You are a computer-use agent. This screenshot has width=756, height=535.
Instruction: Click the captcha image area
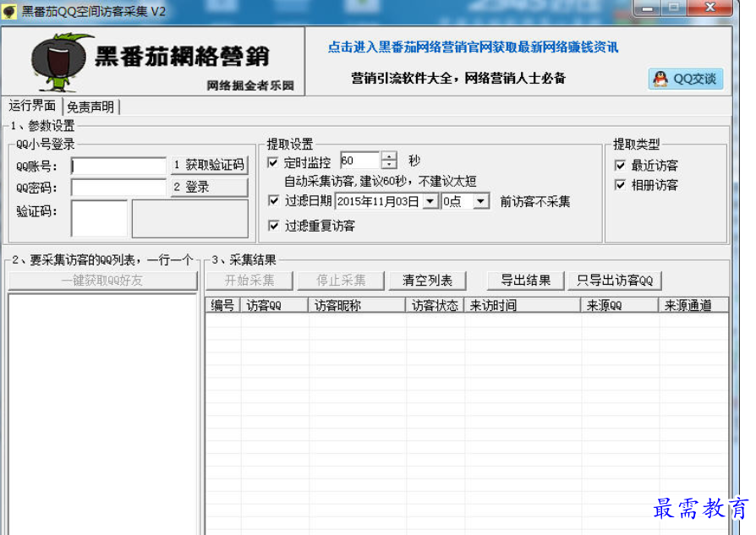[x=190, y=219]
